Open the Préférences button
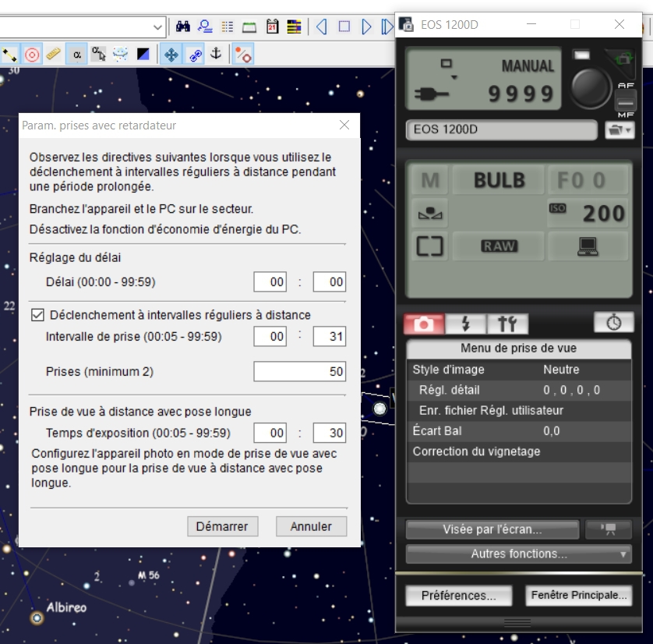The height and width of the screenshot is (644, 653). click(x=458, y=596)
